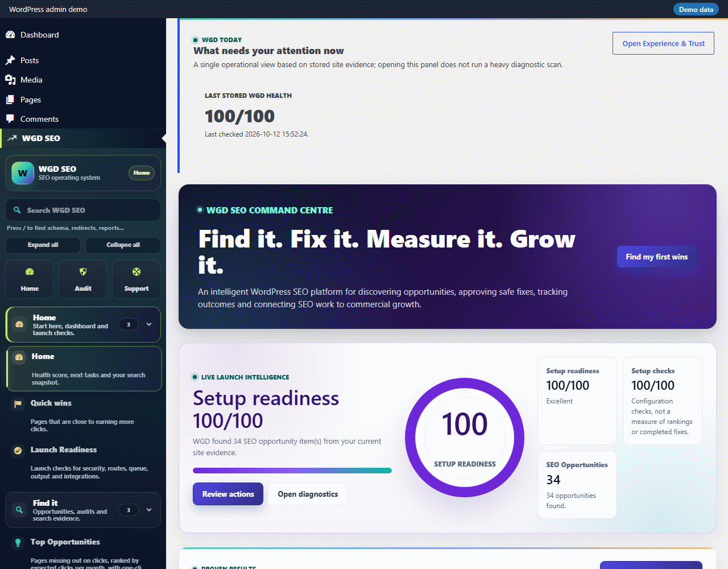Open the Pages menu item

coord(83,100)
